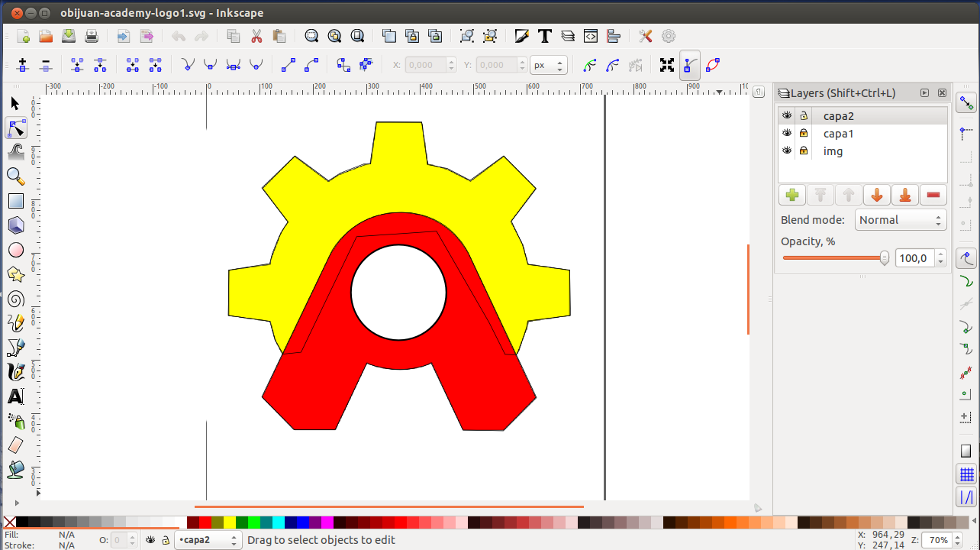Select the capa1 layer row

coord(838,134)
